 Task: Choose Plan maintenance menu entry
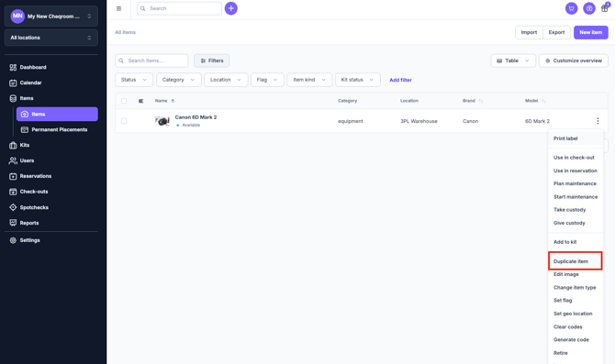click(x=575, y=183)
